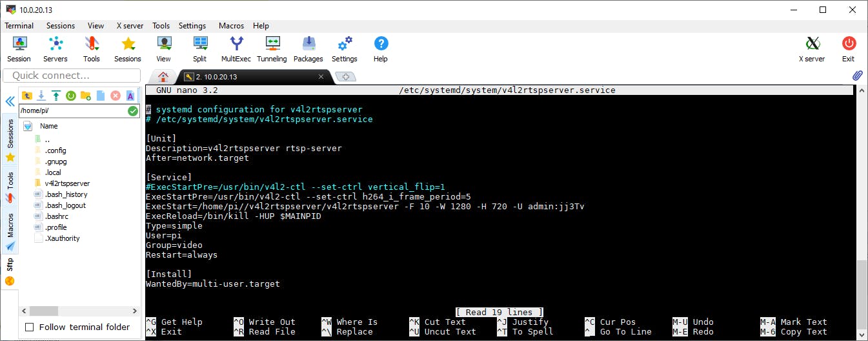
Task: Select the v4l2rtspserver folder
Action: tap(67, 183)
